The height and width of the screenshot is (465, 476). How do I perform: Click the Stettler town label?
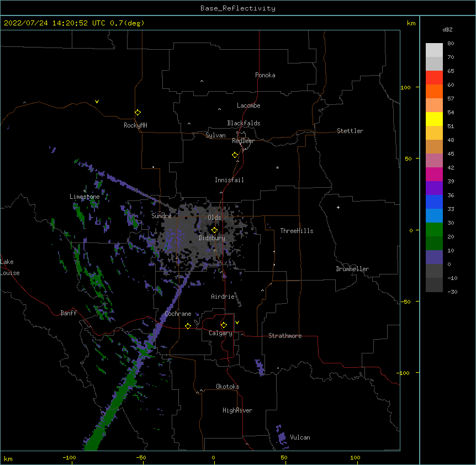coord(350,131)
